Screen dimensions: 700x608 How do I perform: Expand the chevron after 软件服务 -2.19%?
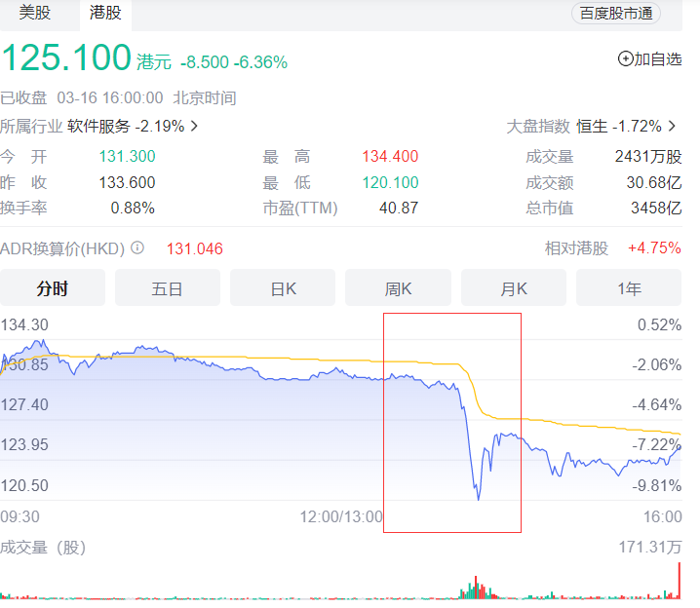pos(194,126)
